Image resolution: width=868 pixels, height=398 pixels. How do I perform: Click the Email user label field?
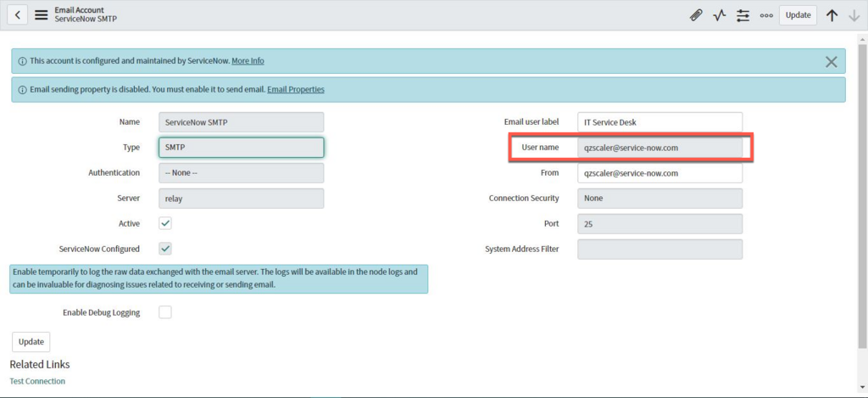(659, 122)
